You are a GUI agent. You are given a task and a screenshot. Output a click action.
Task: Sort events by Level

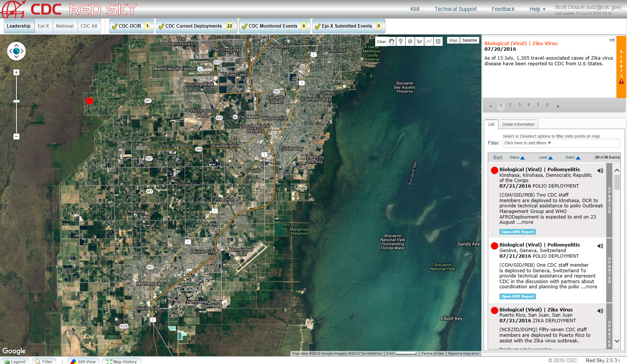[546, 157]
